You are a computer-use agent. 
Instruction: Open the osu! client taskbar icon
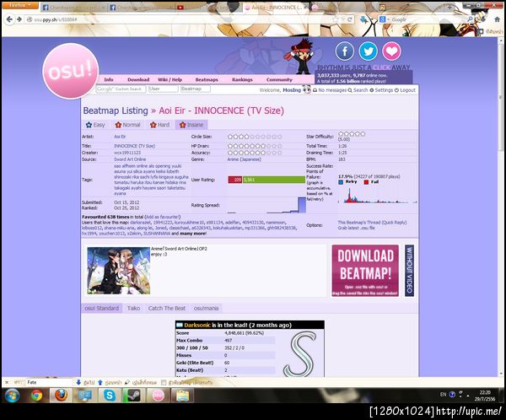click(159, 396)
